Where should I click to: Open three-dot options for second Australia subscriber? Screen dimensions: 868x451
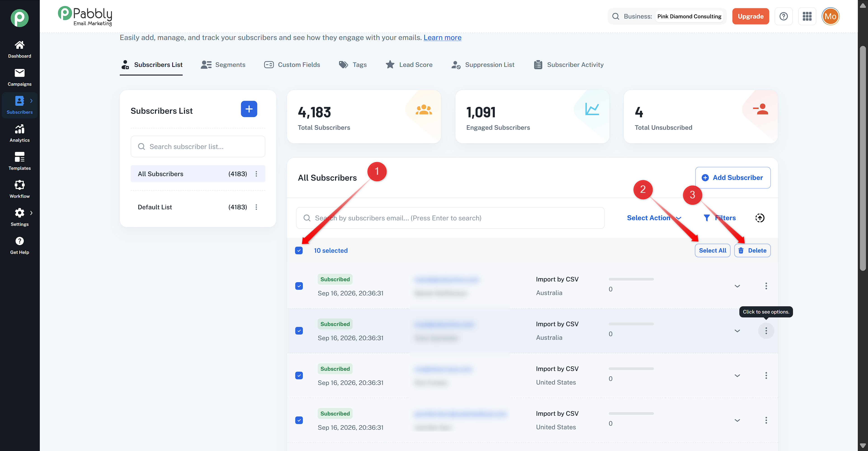[766, 331]
